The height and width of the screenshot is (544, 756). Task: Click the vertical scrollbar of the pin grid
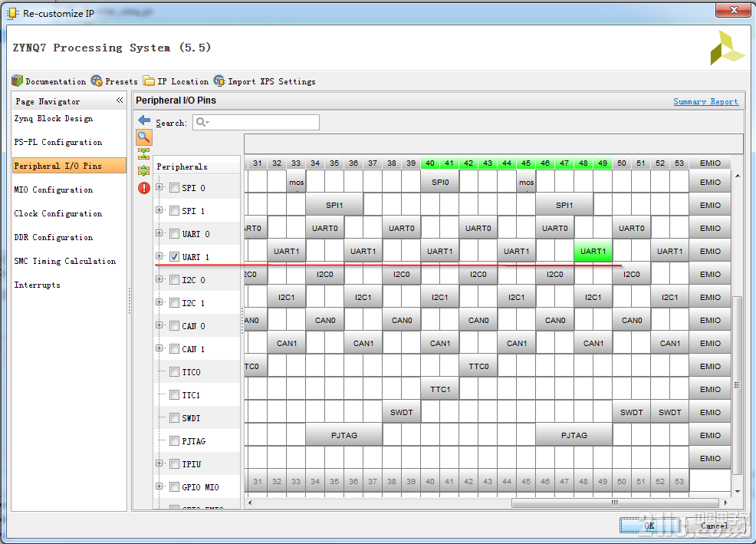737,384
